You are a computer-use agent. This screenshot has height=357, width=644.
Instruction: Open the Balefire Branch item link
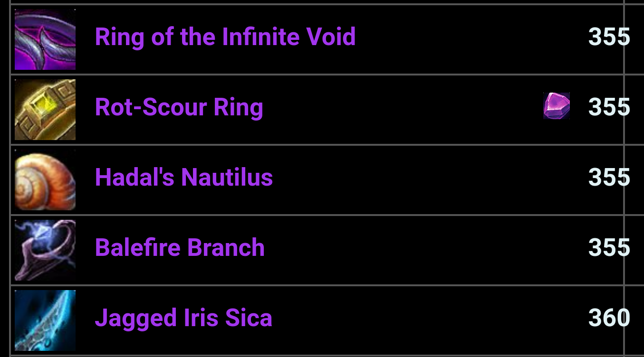(x=180, y=247)
